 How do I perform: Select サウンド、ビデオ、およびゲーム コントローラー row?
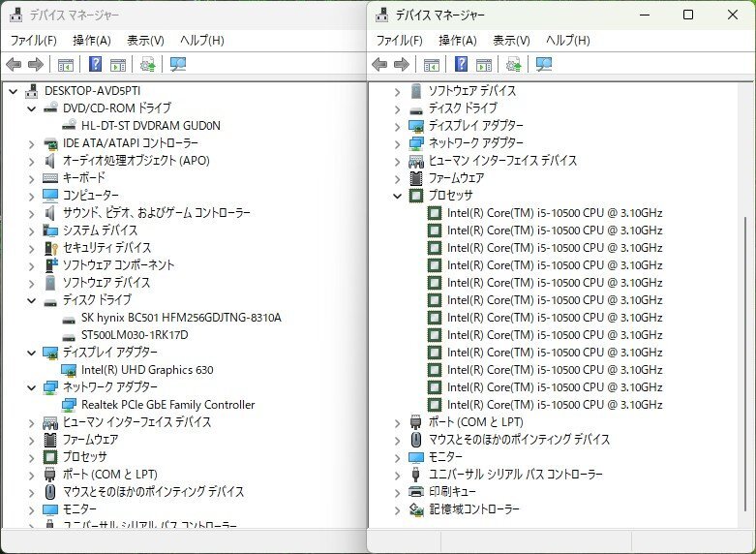pos(156,212)
